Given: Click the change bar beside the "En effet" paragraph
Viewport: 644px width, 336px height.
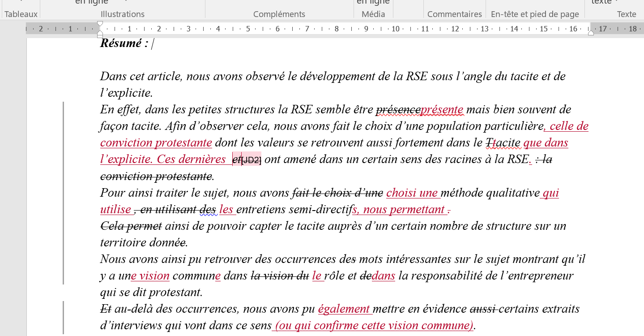Looking at the screenshot, I should click(x=64, y=193).
